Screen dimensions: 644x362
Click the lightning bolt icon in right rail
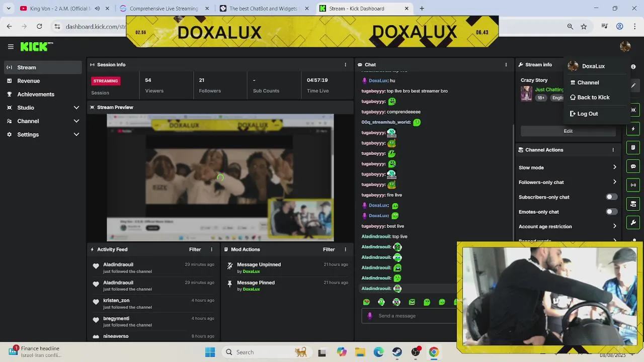tap(633, 129)
